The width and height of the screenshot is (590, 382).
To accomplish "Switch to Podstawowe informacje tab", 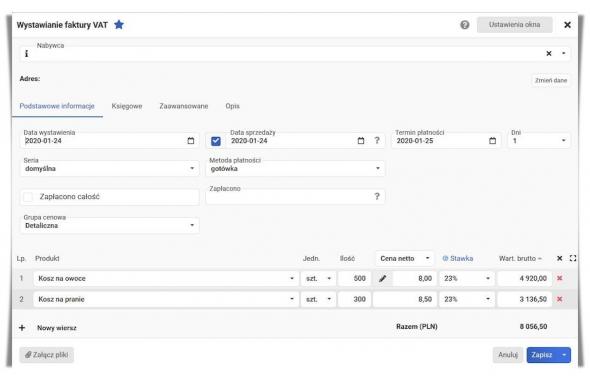I will (x=57, y=106).
